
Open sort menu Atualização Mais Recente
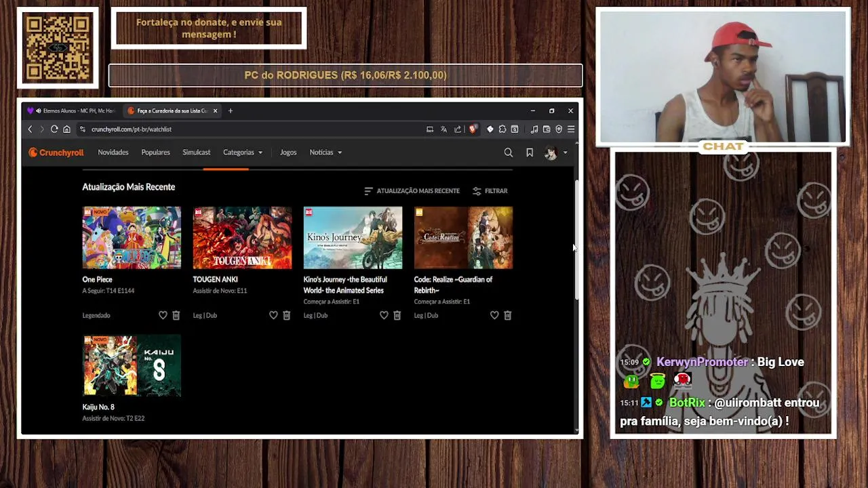pos(412,191)
